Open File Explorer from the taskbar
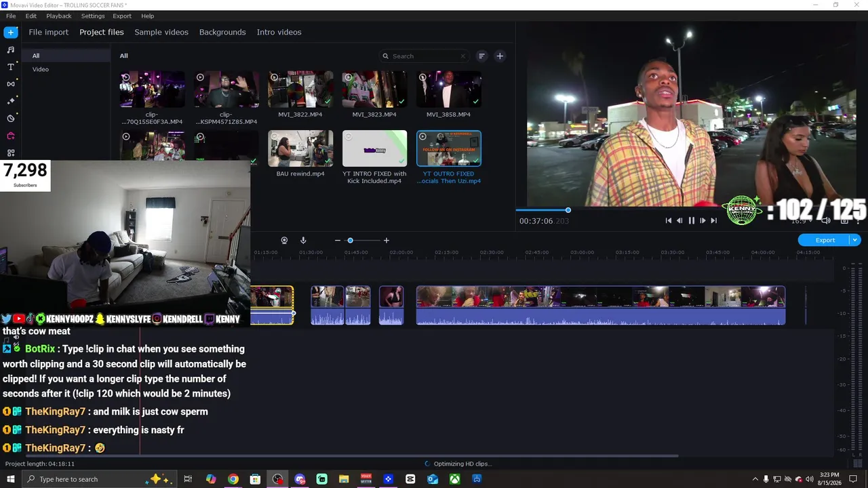This screenshot has height=488, width=868. point(344,479)
